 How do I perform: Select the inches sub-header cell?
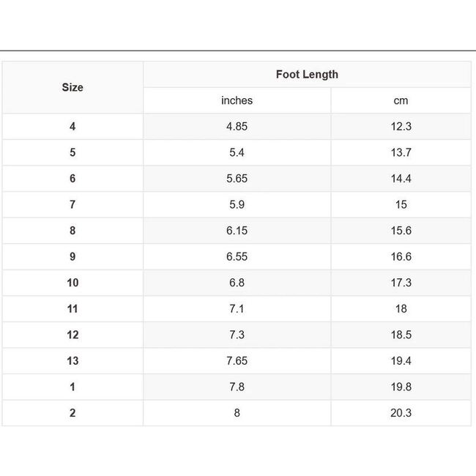click(237, 101)
